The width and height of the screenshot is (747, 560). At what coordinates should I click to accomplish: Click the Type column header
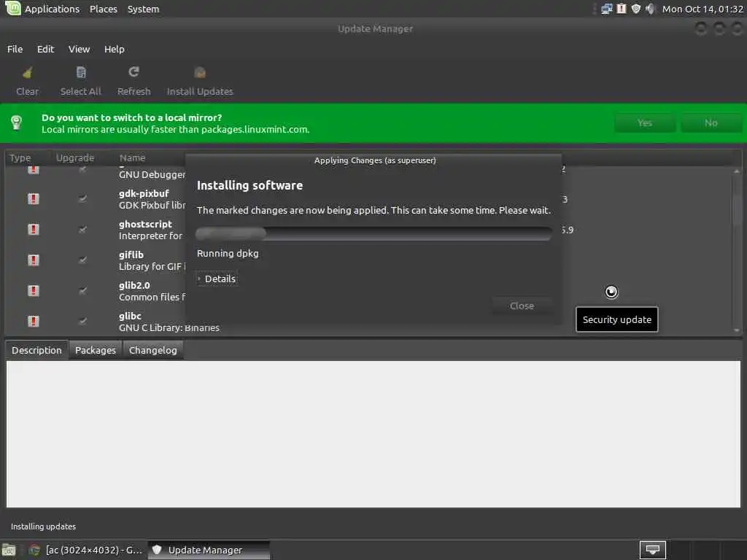[x=20, y=157]
